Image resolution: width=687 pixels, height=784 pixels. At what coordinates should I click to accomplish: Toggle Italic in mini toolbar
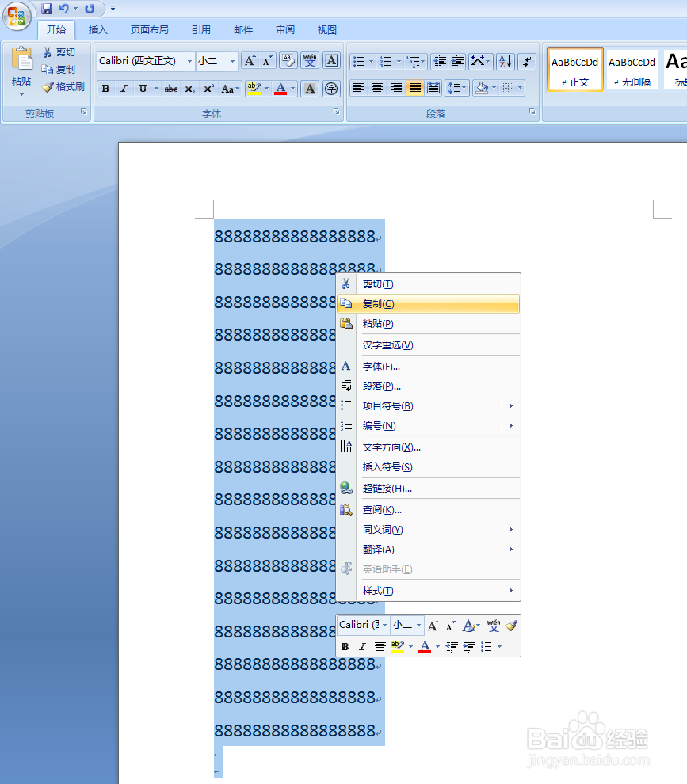click(362, 646)
